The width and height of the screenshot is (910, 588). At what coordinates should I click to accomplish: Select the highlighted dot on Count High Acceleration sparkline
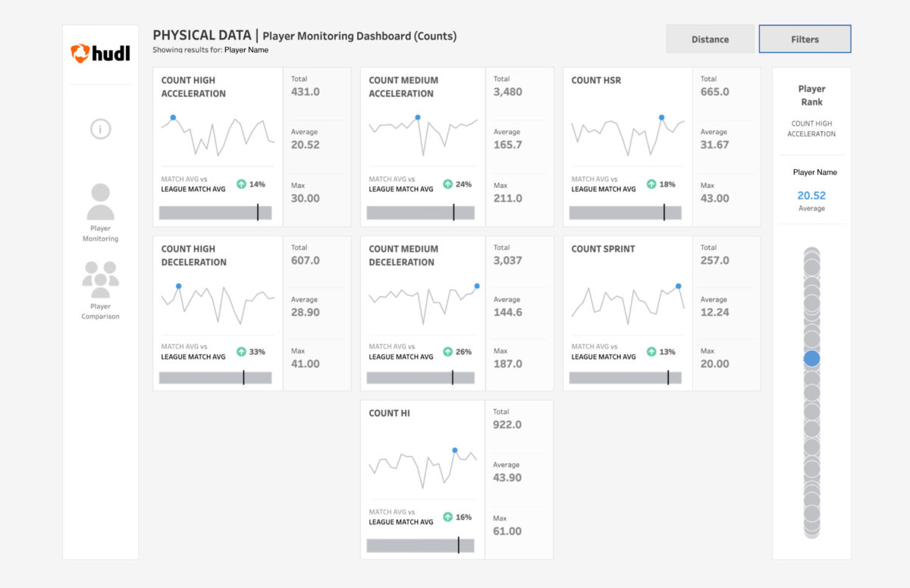pyautogui.click(x=173, y=117)
